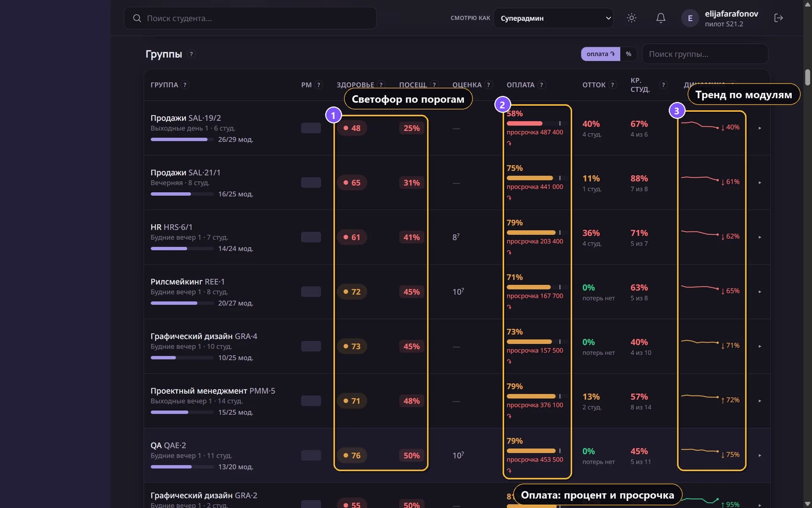Expand QA QAE·2 row arrow

(760, 456)
